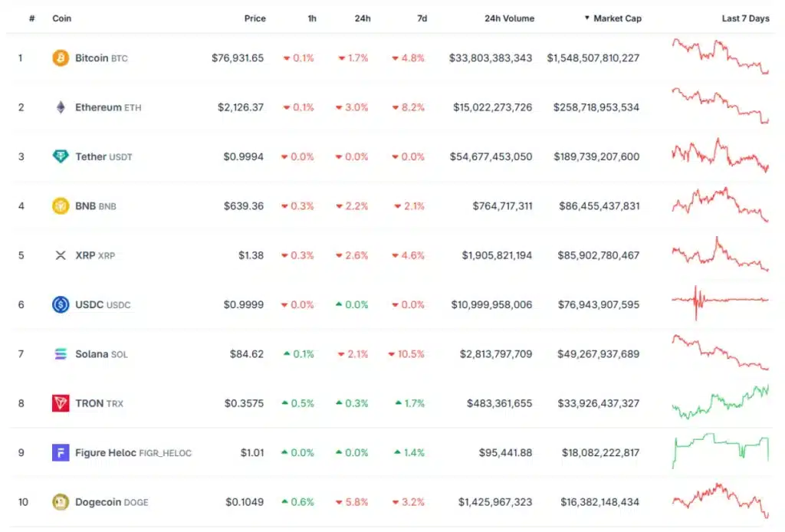Click XRP's 7-day sparkline chart
The image size is (785, 532).
pos(721,254)
